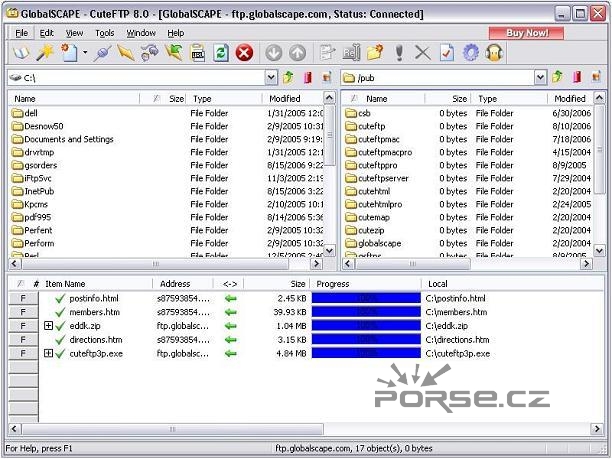The width and height of the screenshot is (612, 459).
Task: Click F button beside postinfo.html row
Action: 23,298
